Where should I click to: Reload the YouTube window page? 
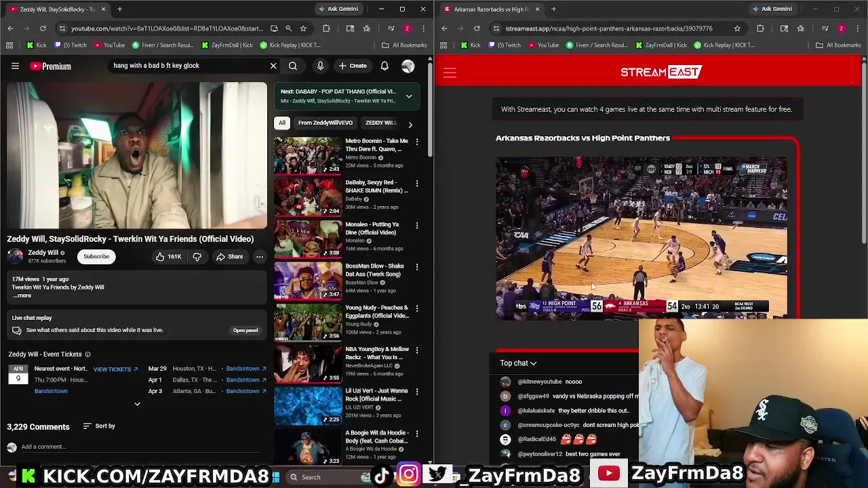tap(43, 28)
